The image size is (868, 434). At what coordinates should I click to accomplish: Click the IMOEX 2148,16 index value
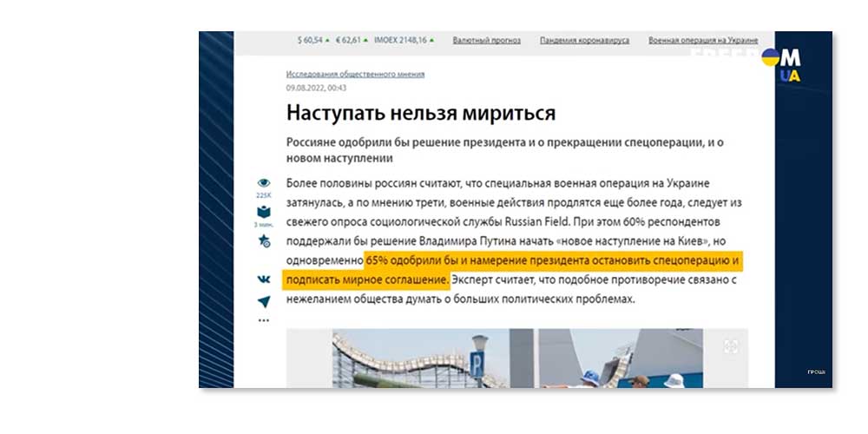click(400, 40)
